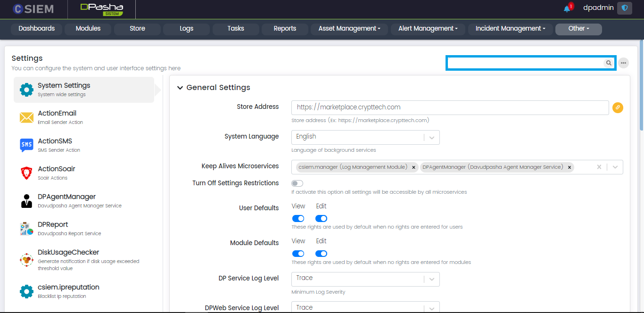Select ActionEmail envelope icon in sidebar
The image size is (644, 313).
point(26,117)
